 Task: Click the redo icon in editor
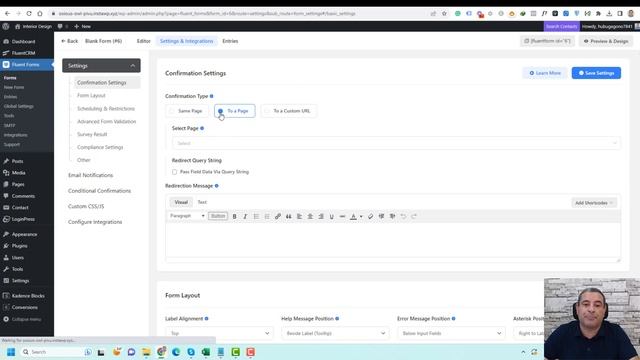[414, 216]
